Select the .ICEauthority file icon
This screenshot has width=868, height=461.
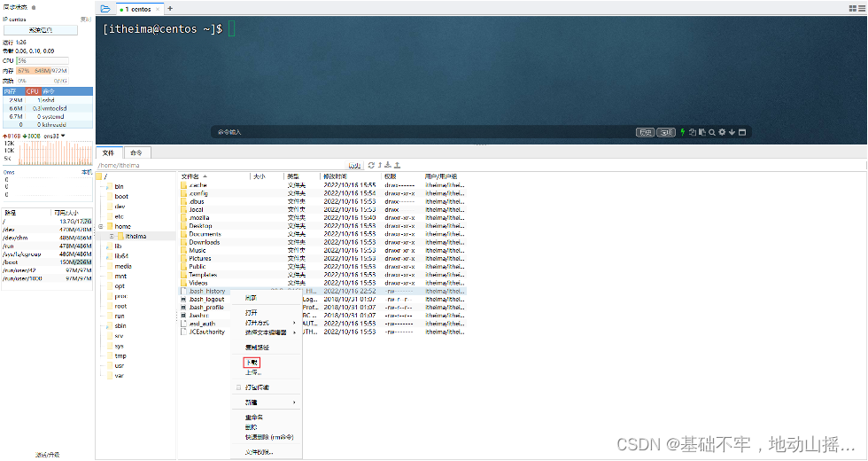[x=184, y=332]
